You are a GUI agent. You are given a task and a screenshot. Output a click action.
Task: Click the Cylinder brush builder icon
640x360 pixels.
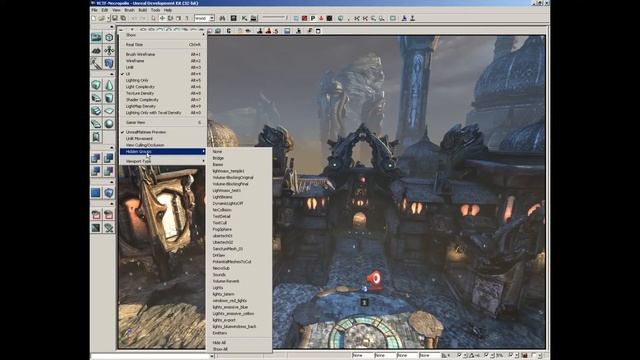(109, 98)
